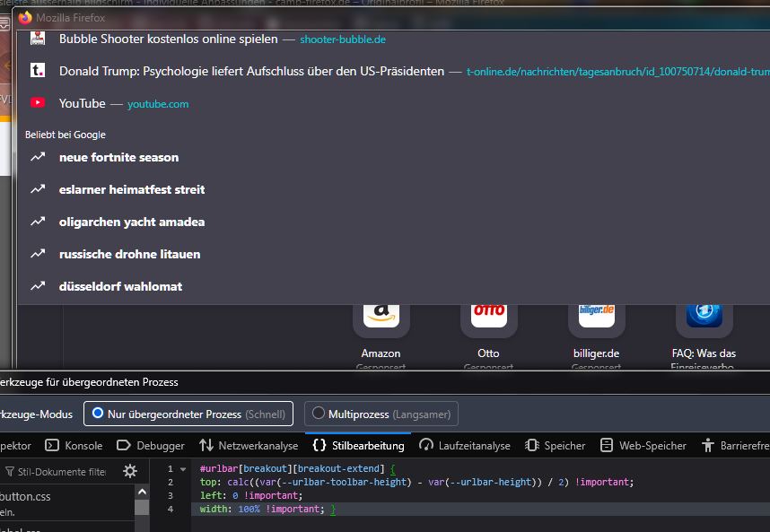Click the Firefox logo in title bar
This screenshot has width=770, height=532.
pos(24,17)
